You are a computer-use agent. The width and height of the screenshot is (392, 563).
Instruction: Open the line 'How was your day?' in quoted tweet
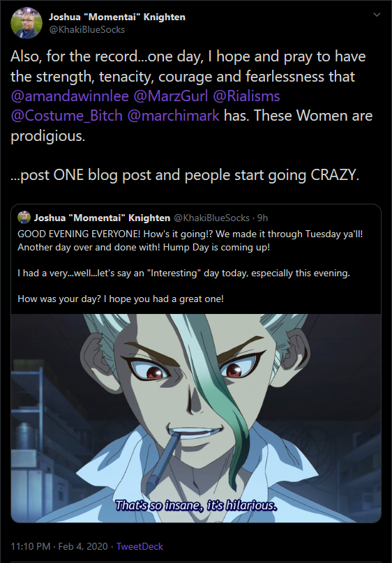point(121,299)
